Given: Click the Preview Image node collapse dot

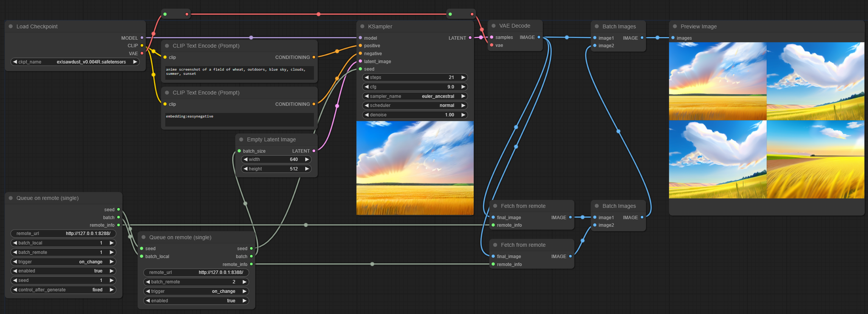Looking at the screenshot, I should pyautogui.click(x=675, y=26).
